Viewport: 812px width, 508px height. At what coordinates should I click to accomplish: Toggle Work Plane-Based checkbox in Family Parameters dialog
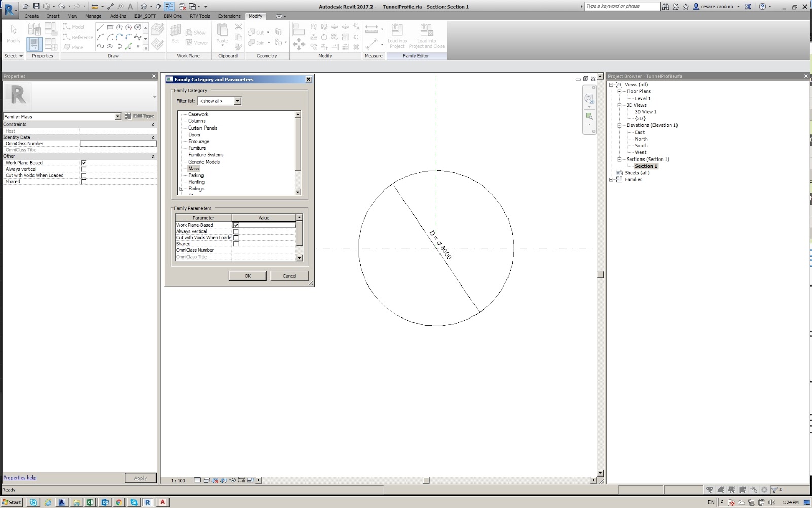pyautogui.click(x=236, y=225)
